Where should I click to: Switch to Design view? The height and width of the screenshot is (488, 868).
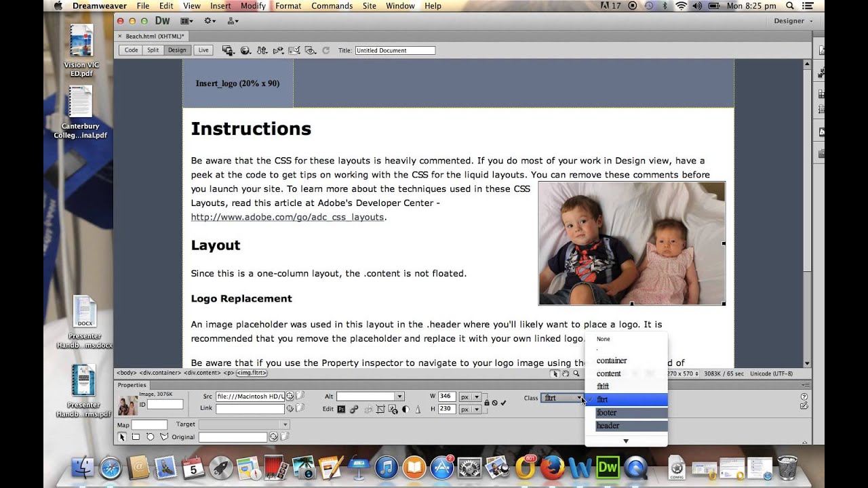click(177, 50)
